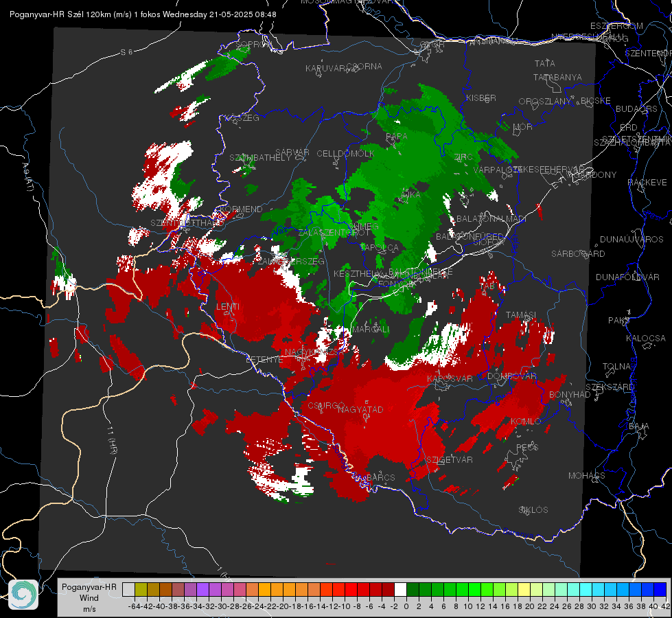Click the TAMASI city label
The height and width of the screenshot is (618, 672).
tap(521, 314)
